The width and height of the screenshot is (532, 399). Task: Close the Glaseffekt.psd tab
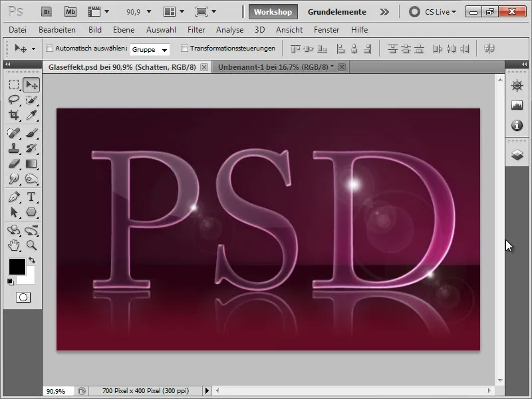pos(204,67)
